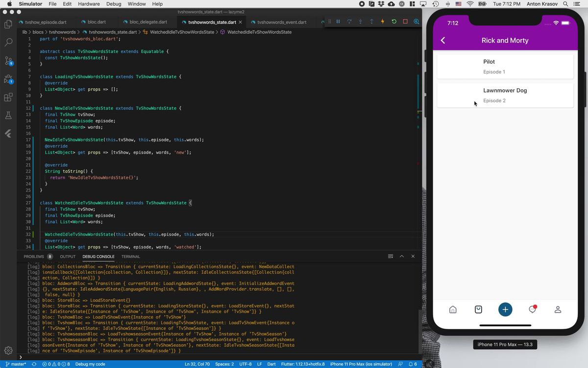Clear the debug console output
This screenshot has height=368, width=588.
[x=391, y=256]
